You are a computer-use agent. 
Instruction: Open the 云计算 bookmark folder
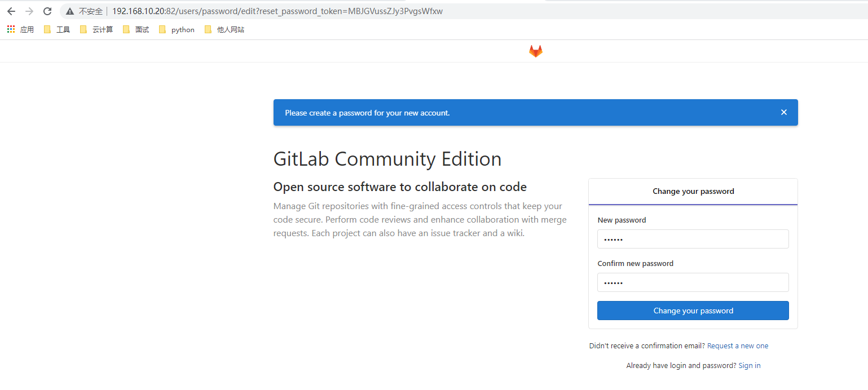96,29
